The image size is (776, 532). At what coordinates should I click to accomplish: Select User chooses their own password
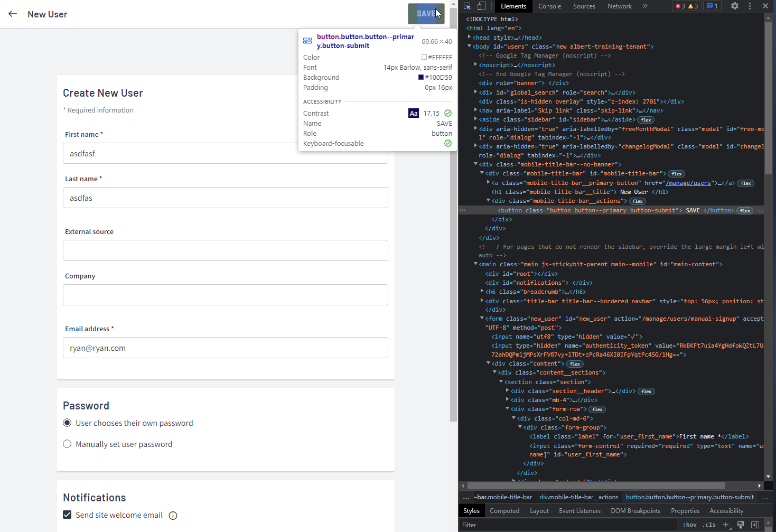coord(67,423)
